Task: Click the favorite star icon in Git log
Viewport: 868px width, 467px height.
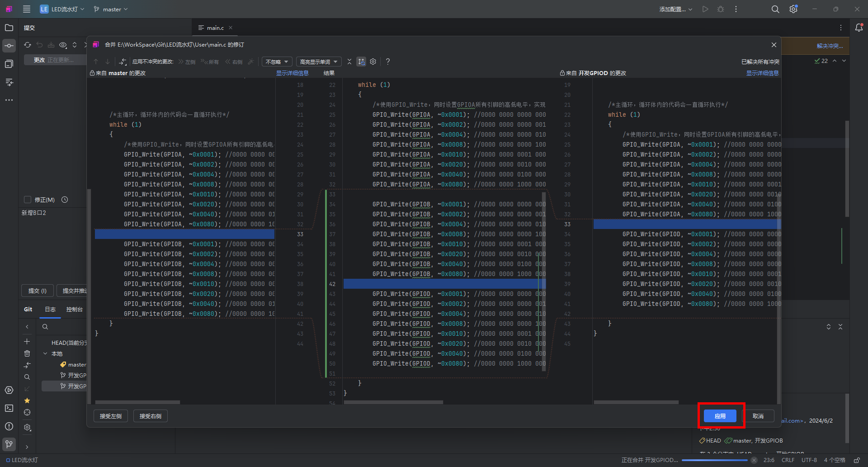Action: tap(27, 400)
